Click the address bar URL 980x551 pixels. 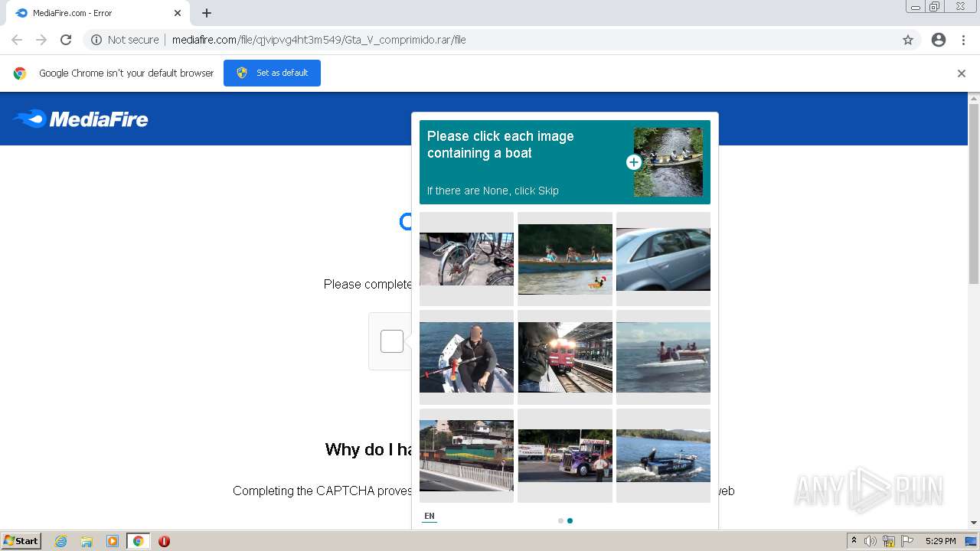[x=318, y=40]
